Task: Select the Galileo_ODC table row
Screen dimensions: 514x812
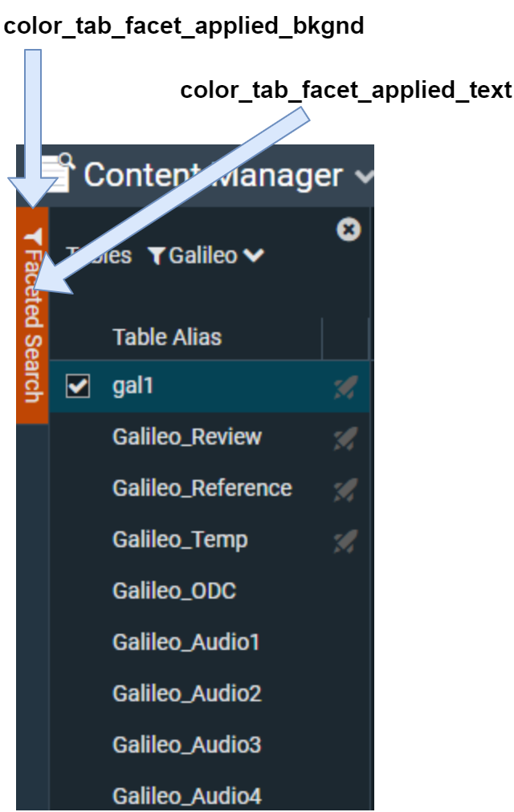Action: (175, 591)
